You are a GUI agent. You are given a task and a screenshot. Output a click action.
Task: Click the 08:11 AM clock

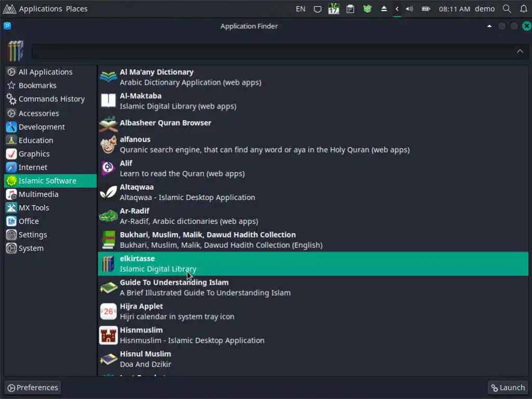(x=454, y=9)
